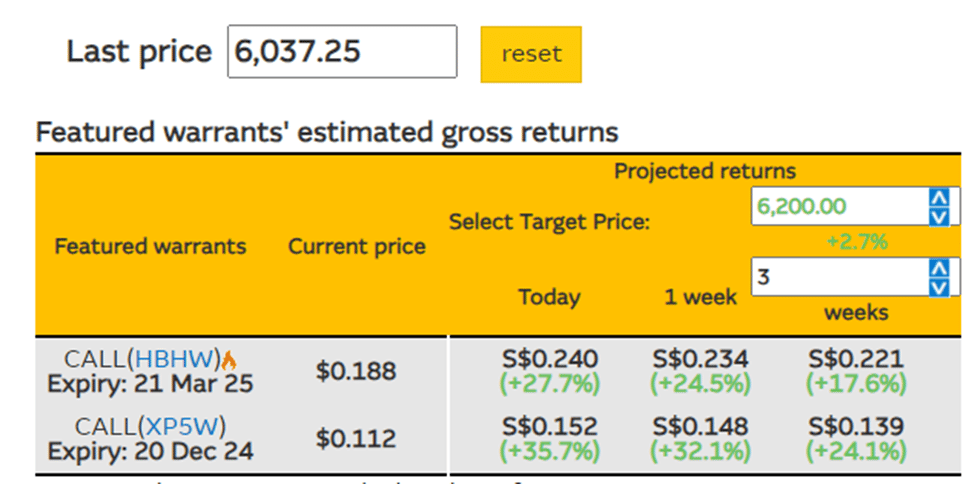Open the HBHW call warrant link
The height and width of the screenshot is (484, 975).
(x=178, y=360)
